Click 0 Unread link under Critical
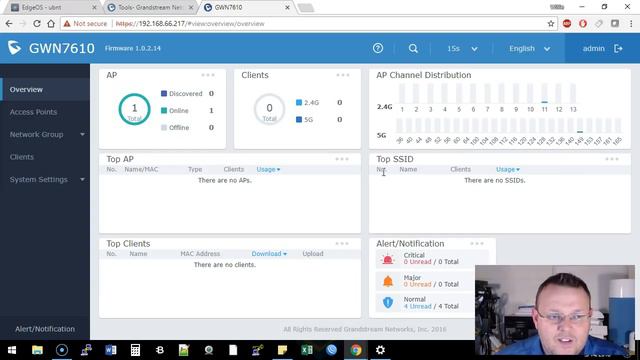This screenshot has height=360, width=640. 417,262
